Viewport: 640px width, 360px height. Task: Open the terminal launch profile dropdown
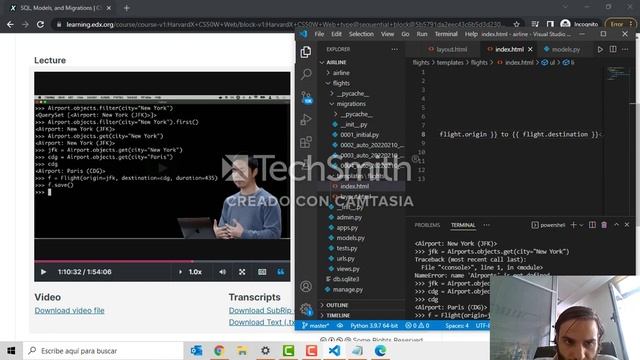coord(581,225)
